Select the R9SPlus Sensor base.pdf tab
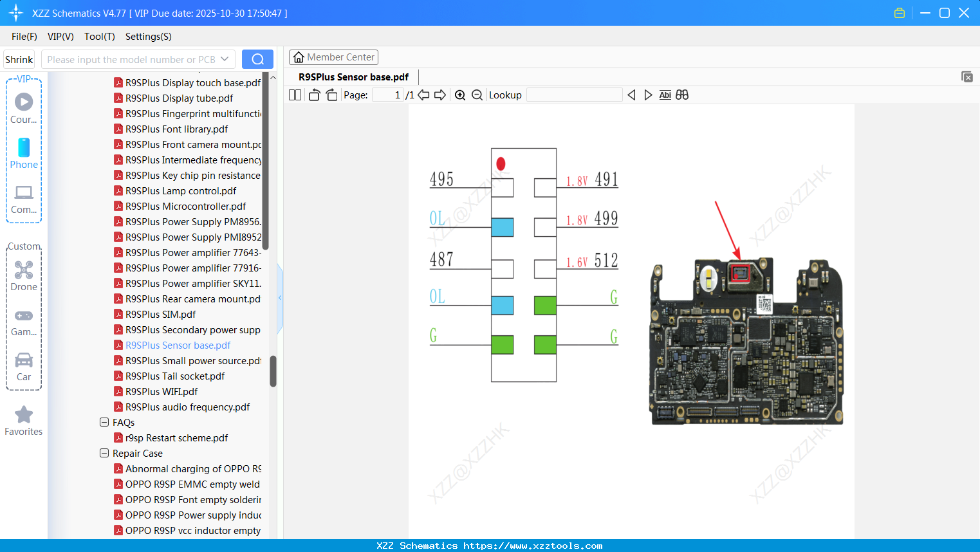Image resolution: width=980 pixels, height=552 pixels. pos(353,77)
